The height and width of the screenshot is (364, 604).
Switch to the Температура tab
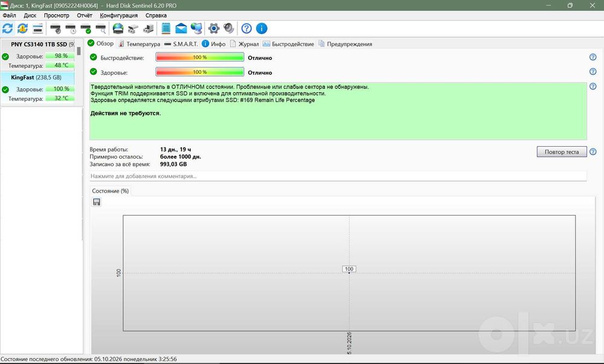click(x=139, y=44)
